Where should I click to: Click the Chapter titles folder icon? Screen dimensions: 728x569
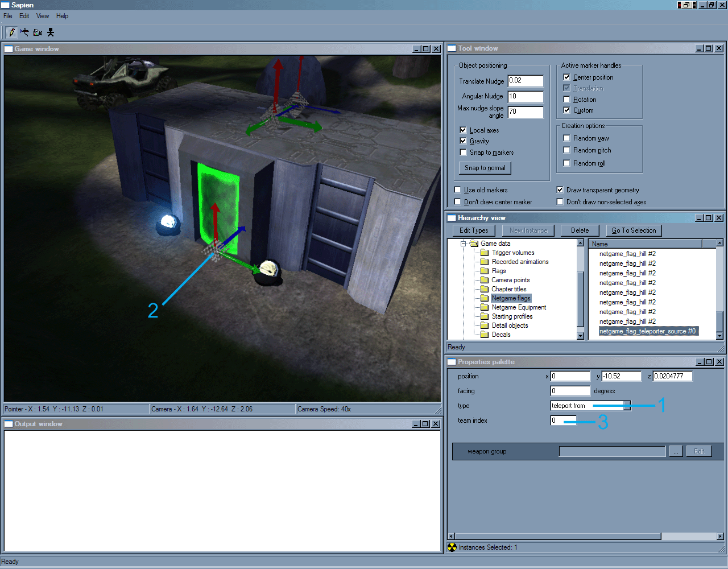pyautogui.click(x=485, y=289)
